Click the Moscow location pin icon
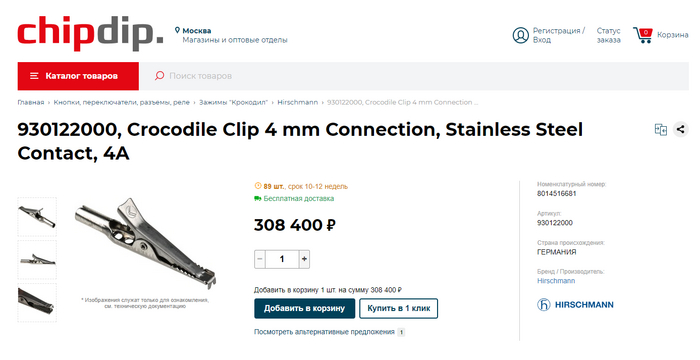Image resolution: width=700 pixels, height=360 pixels. [x=177, y=30]
